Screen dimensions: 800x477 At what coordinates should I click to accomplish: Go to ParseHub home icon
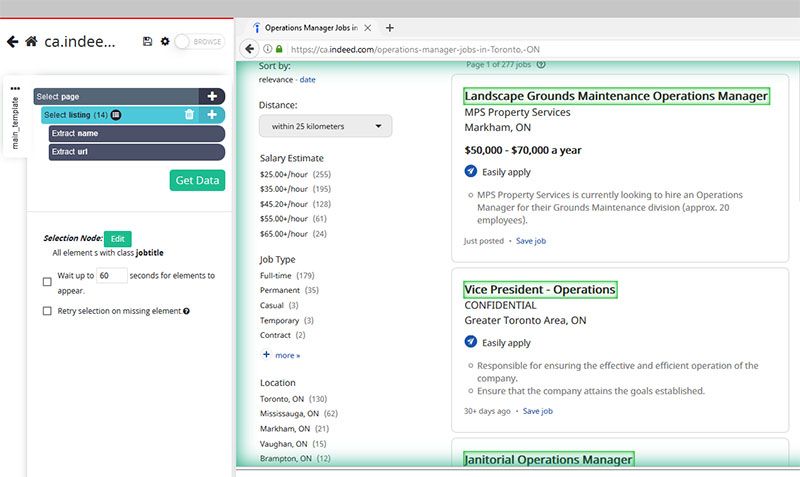31,41
